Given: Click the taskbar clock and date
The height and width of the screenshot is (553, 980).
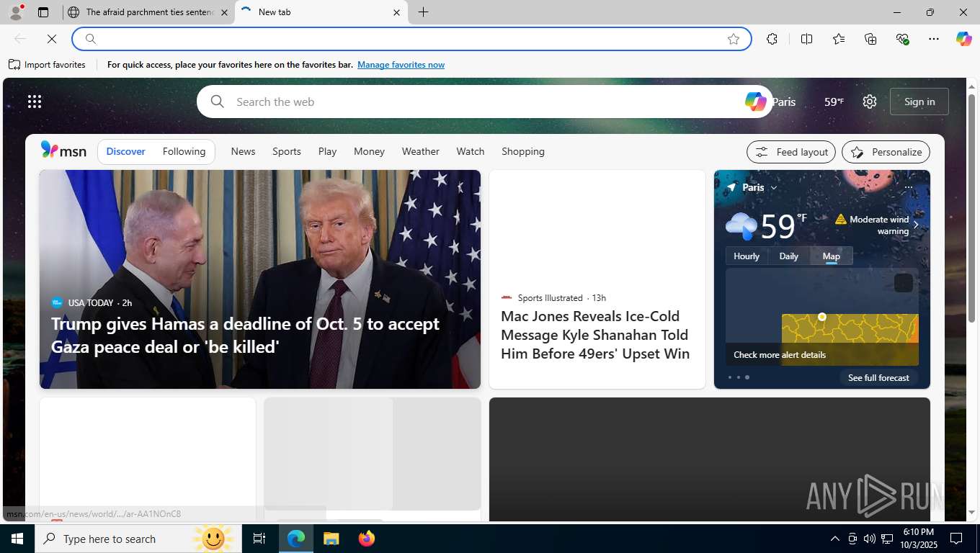Looking at the screenshot, I should coord(917,539).
